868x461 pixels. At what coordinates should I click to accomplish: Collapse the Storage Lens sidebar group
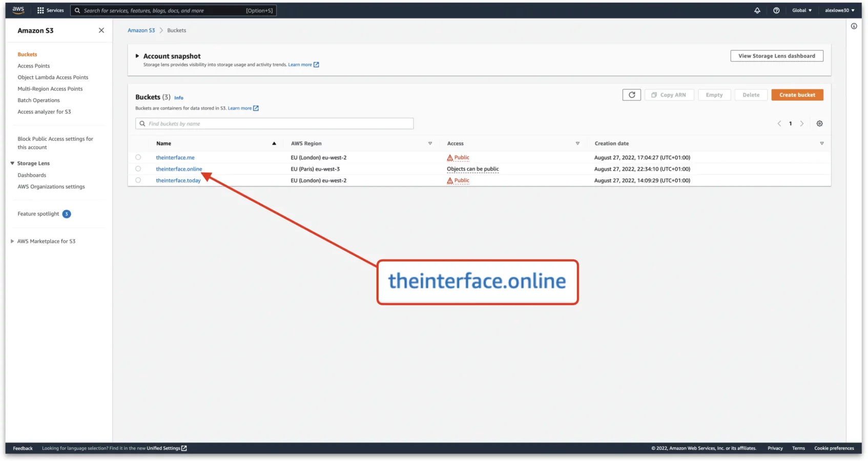pos(12,163)
